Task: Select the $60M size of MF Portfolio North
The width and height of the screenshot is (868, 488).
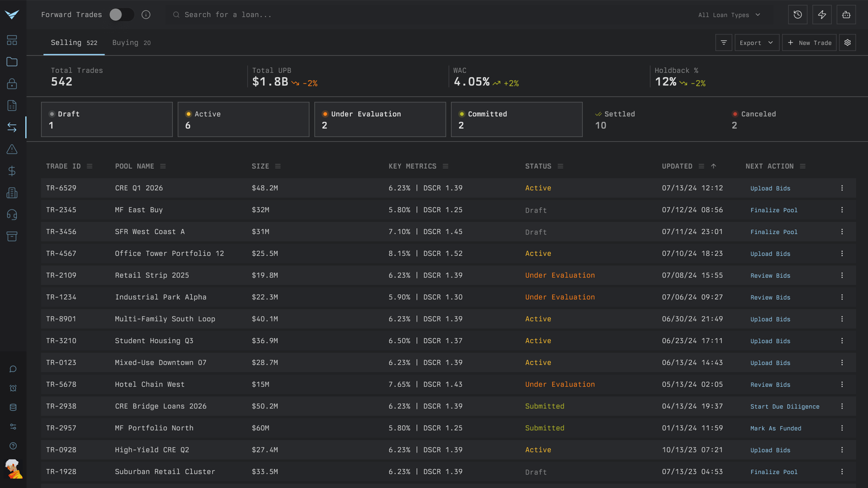Action: pyautogui.click(x=260, y=428)
